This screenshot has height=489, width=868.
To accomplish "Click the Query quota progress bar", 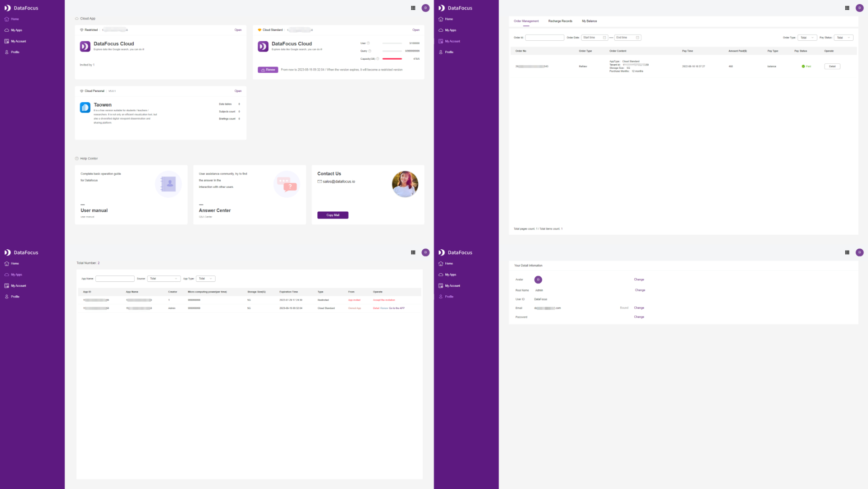I will pos(392,51).
